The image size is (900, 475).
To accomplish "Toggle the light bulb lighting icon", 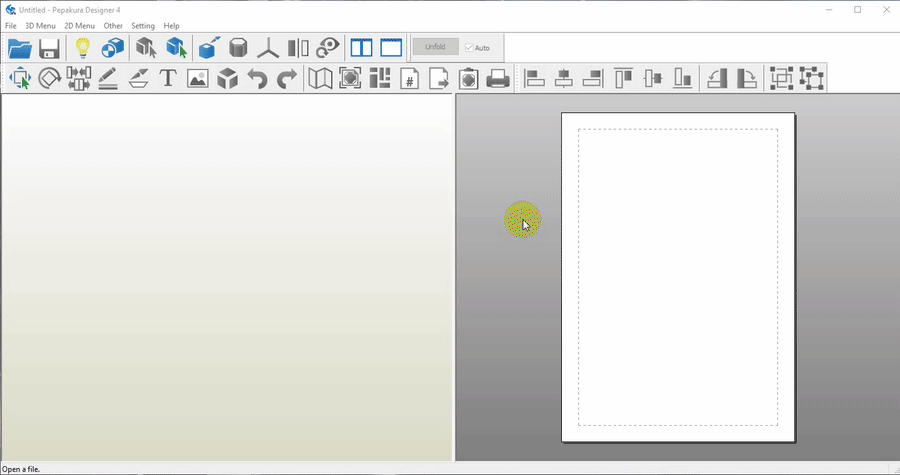I will tap(83, 48).
